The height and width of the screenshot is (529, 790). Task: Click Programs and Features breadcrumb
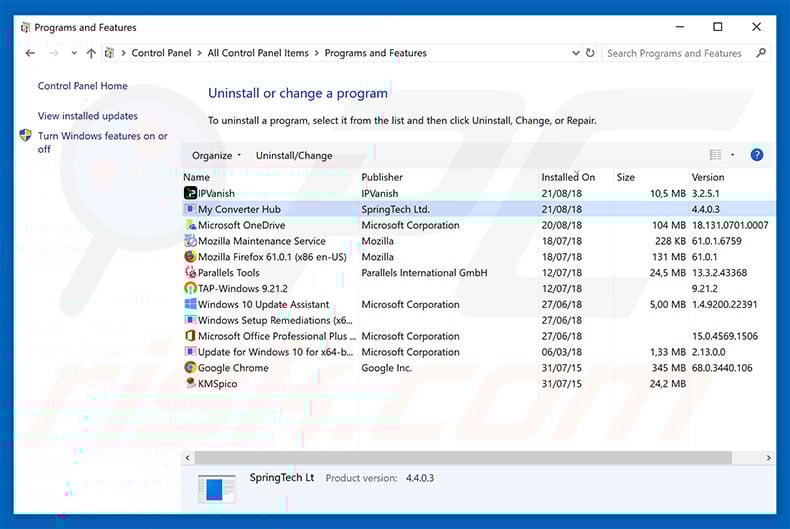point(375,53)
